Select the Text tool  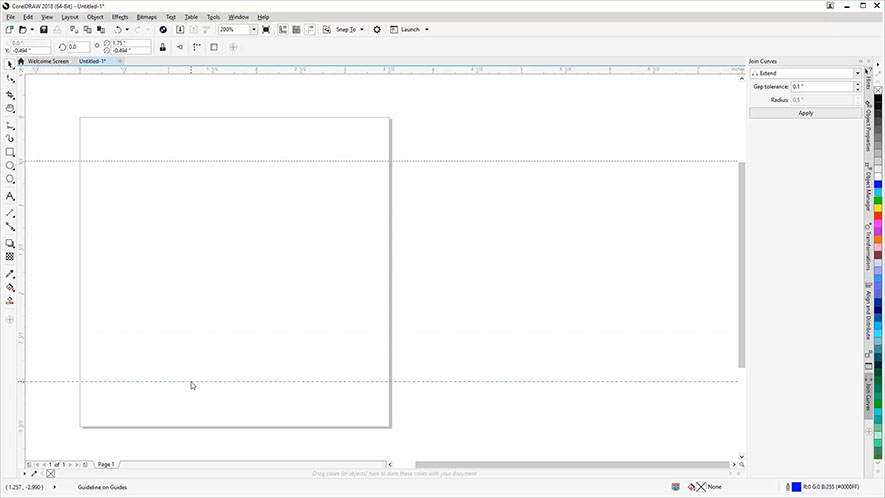(x=10, y=196)
